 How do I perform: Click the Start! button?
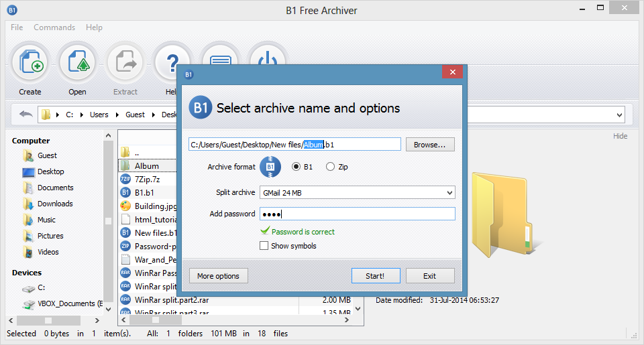376,276
